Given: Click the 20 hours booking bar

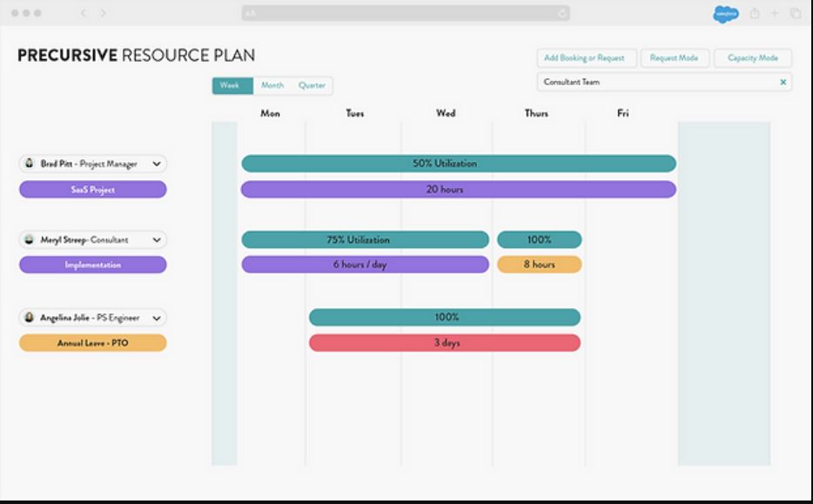Looking at the screenshot, I should [459, 189].
